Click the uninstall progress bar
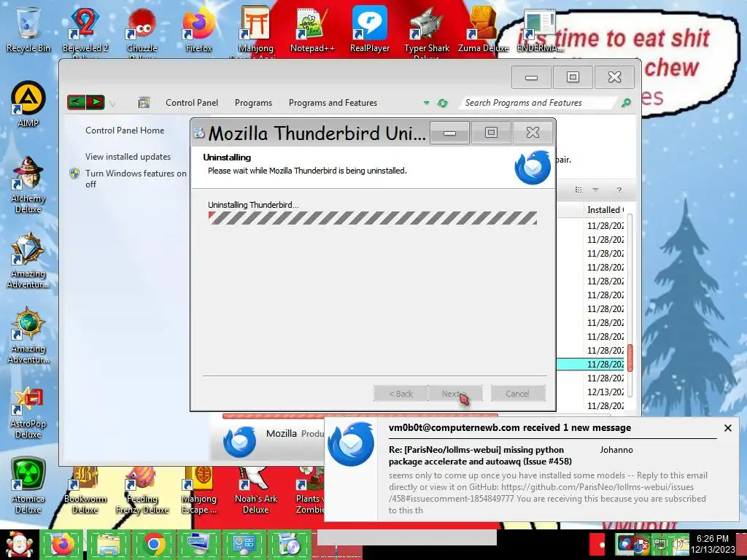 coord(373,218)
